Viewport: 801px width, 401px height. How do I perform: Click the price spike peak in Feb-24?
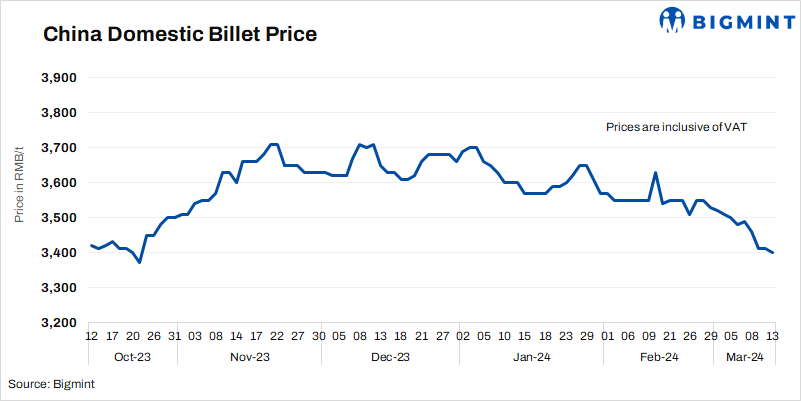655,173
